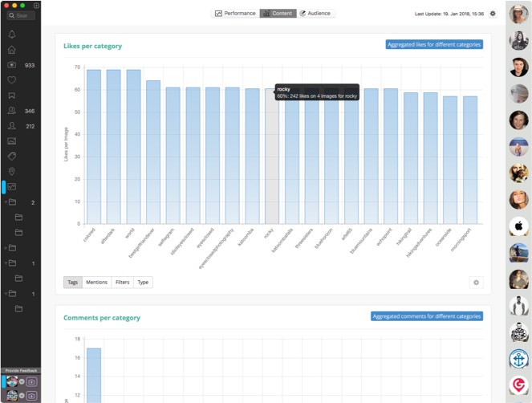Open the topmost woman-in-hat profile avatar

pyautogui.click(x=519, y=14)
